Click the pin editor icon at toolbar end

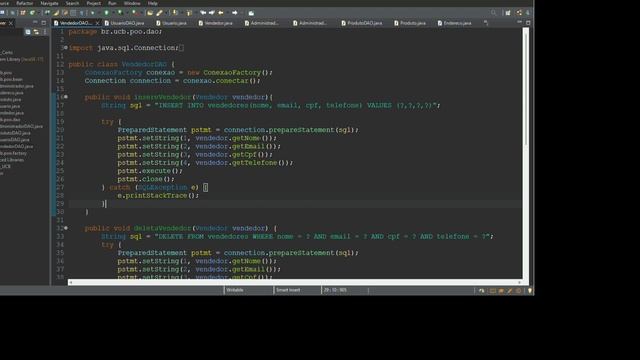pyautogui.click(x=251, y=13)
